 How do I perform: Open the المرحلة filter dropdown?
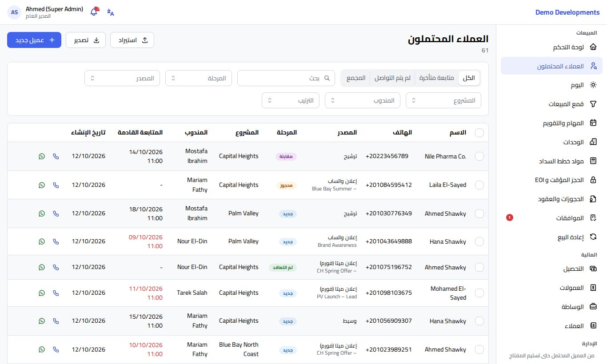point(199,78)
